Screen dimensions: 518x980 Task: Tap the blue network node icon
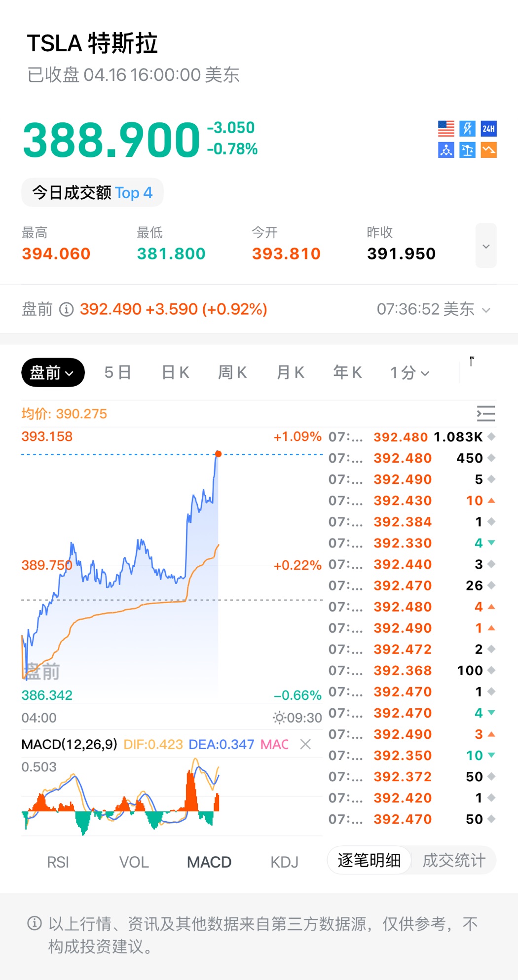[446, 150]
